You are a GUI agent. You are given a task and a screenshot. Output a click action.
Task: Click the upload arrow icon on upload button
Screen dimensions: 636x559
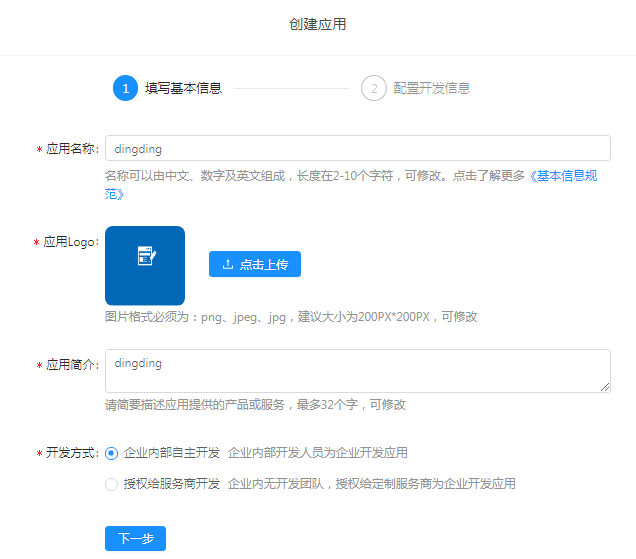[228, 264]
